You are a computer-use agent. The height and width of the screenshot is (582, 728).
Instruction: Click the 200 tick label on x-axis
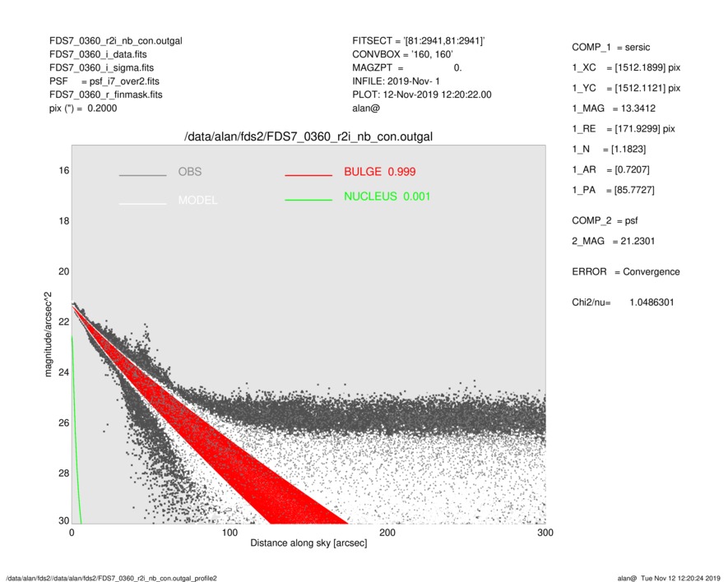pos(387,533)
